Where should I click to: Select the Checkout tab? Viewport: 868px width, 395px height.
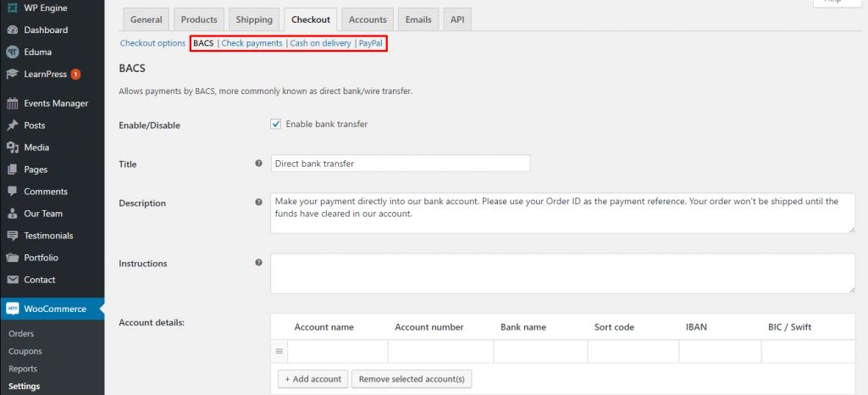(311, 19)
